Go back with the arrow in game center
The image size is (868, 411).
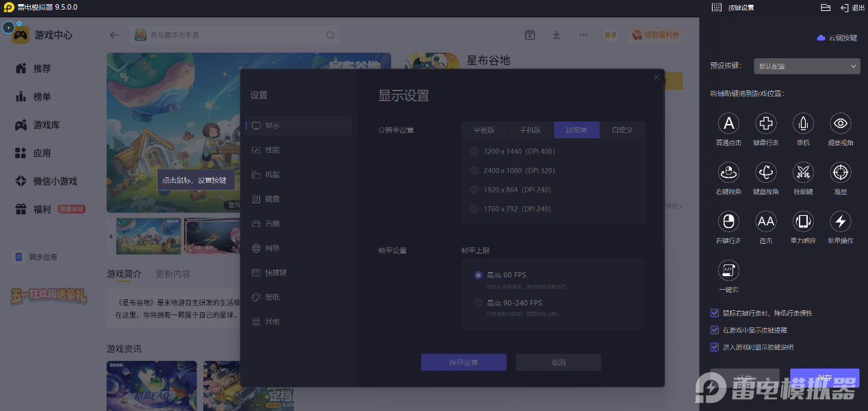114,35
